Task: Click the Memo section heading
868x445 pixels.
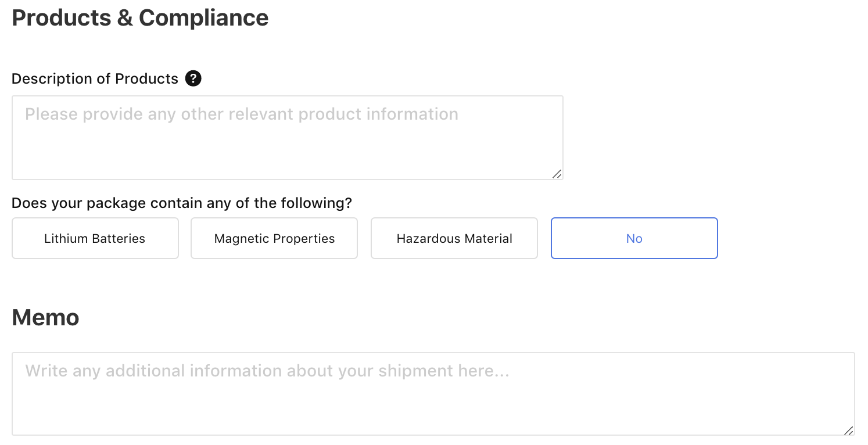Action: click(45, 317)
